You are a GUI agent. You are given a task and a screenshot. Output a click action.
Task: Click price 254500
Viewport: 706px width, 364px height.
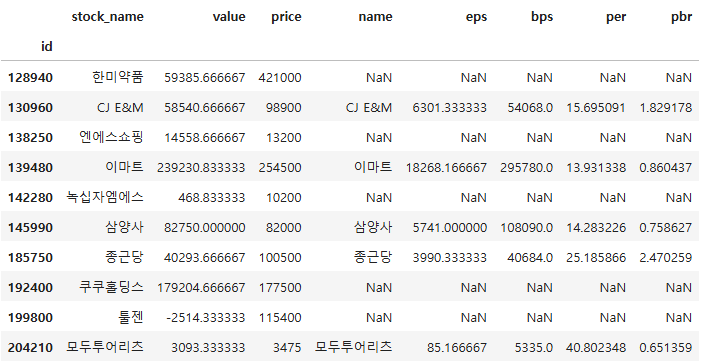280,168
